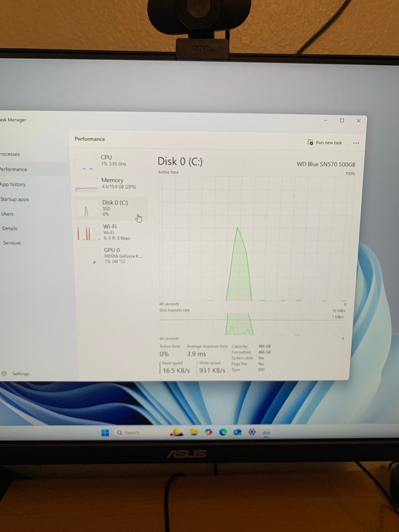This screenshot has height=532, width=399.
Task: Click the Capacity 466 GB value
Action: (264, 346)
